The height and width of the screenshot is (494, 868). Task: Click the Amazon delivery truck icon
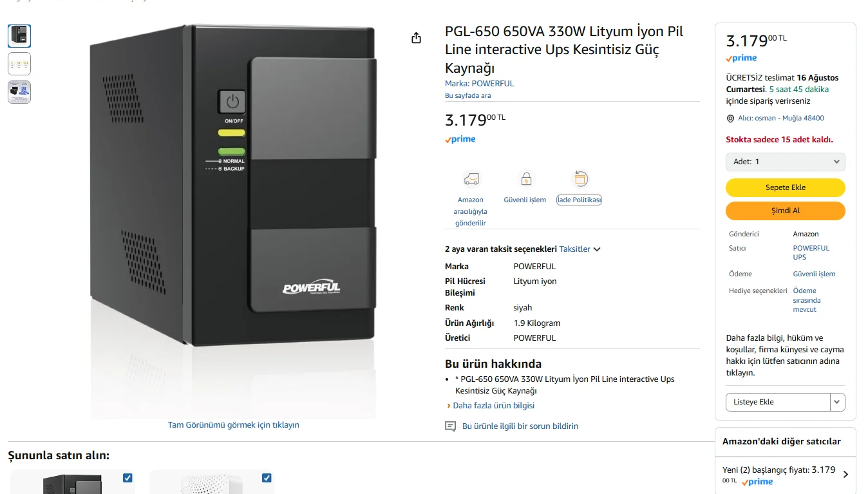[x=471, y=178]
